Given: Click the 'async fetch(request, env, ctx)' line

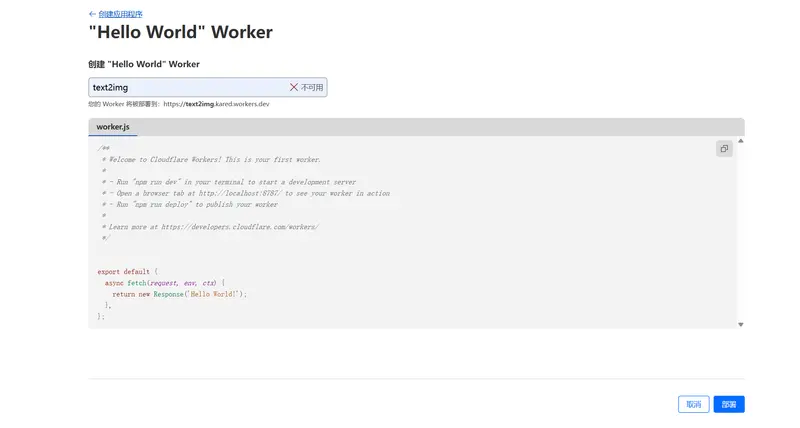Looking at the screenshot, I should pos(165,283).
